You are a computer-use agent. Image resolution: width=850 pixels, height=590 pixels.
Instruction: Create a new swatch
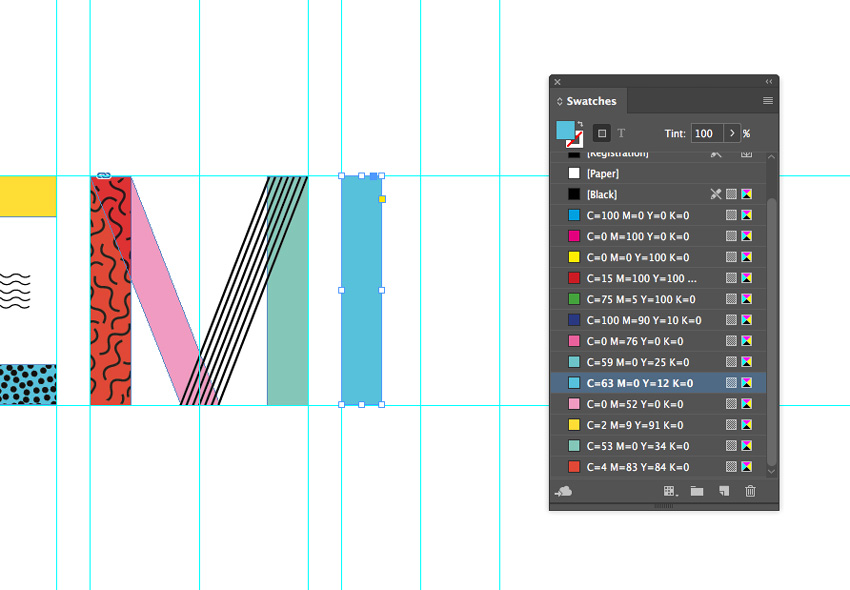click(x=724, y=491)
